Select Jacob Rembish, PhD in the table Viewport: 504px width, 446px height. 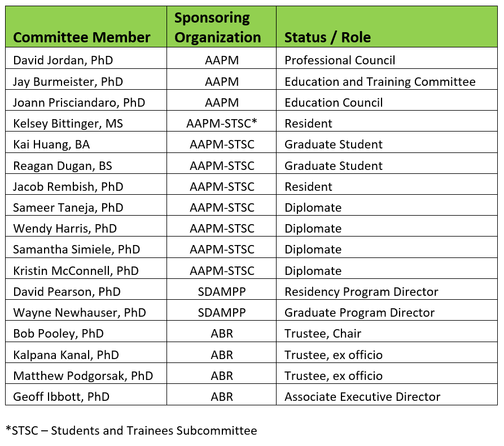click(68, 186)
